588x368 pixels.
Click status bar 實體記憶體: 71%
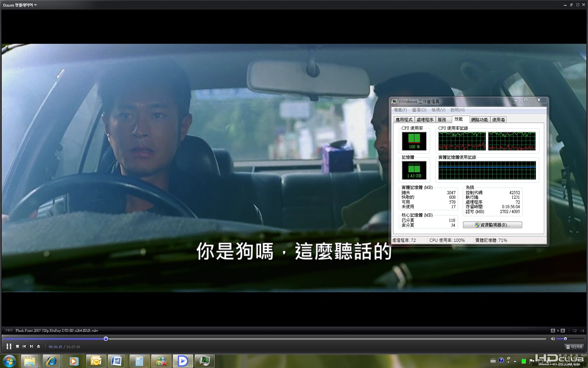491,240
